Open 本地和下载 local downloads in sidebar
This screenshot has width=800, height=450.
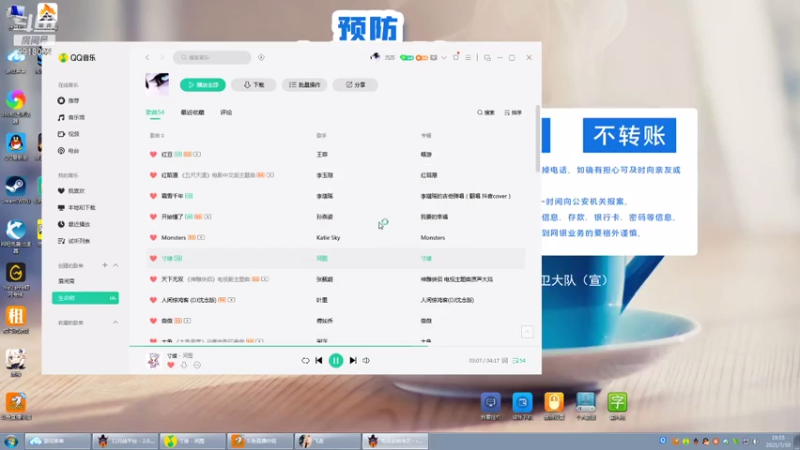point(77,208)
